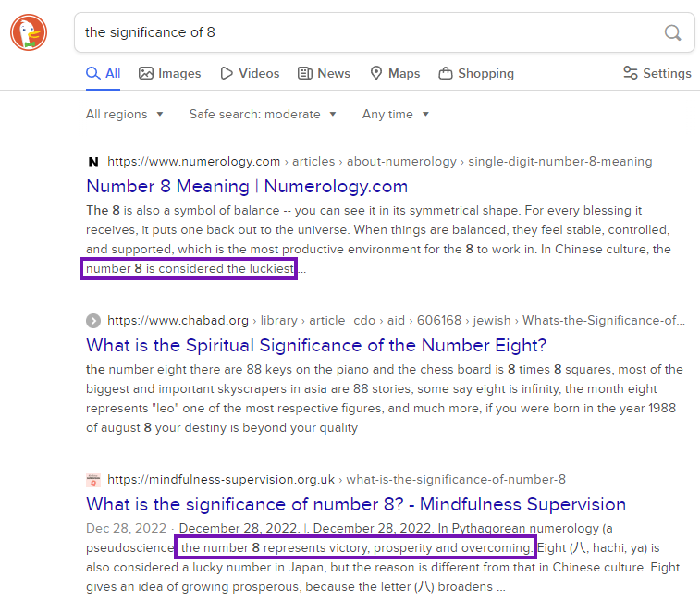
Task: Expand the Safe search: moderate dropdown
Action: pyautogui.click(x=263, y=115)
